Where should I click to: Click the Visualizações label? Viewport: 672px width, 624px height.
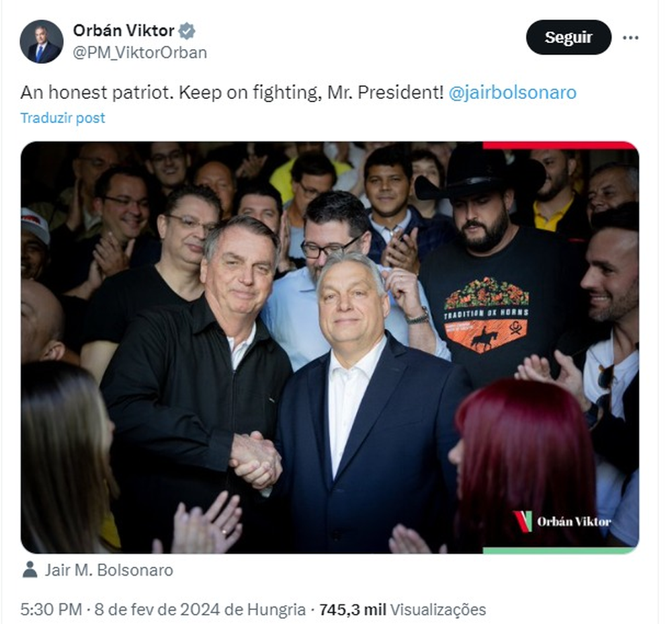point(438,609)
